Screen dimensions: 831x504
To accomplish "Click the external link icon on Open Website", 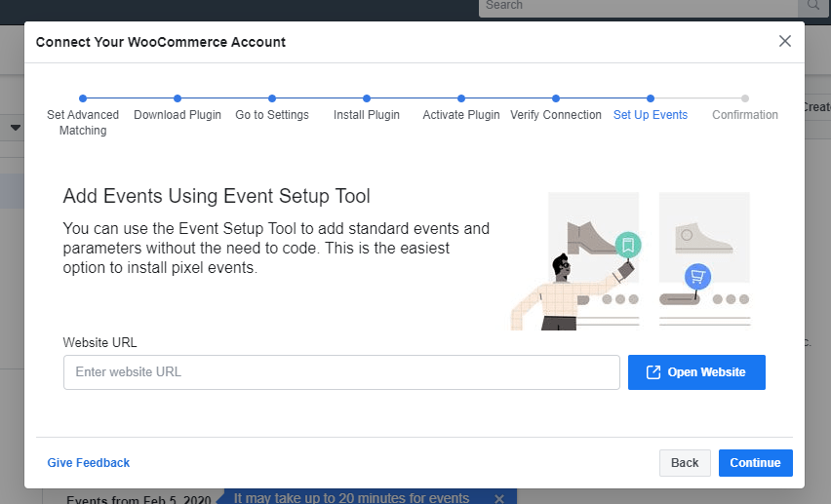I will tap(653, 372).
